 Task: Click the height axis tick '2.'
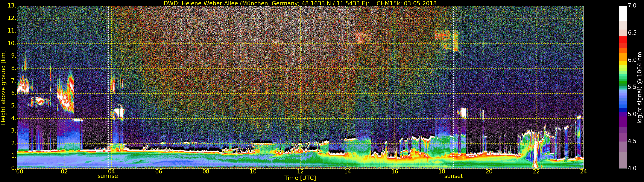[x=14, y=143]
